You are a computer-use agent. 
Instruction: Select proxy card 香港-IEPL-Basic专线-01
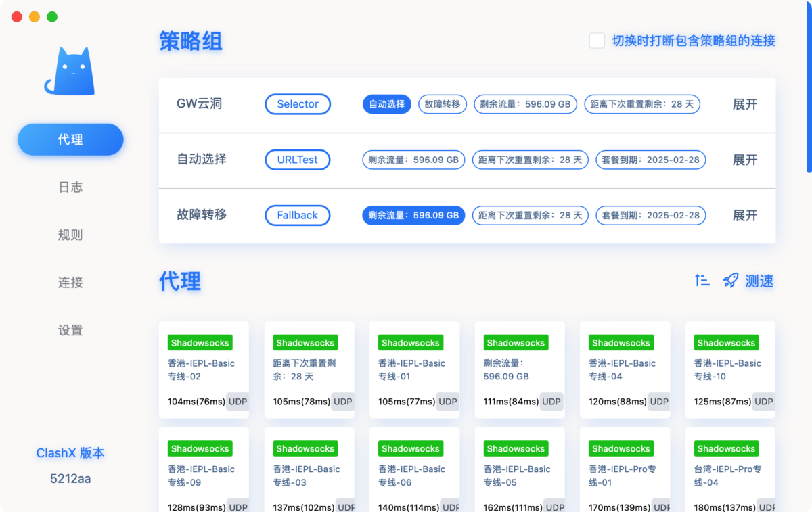pos(414,369)
